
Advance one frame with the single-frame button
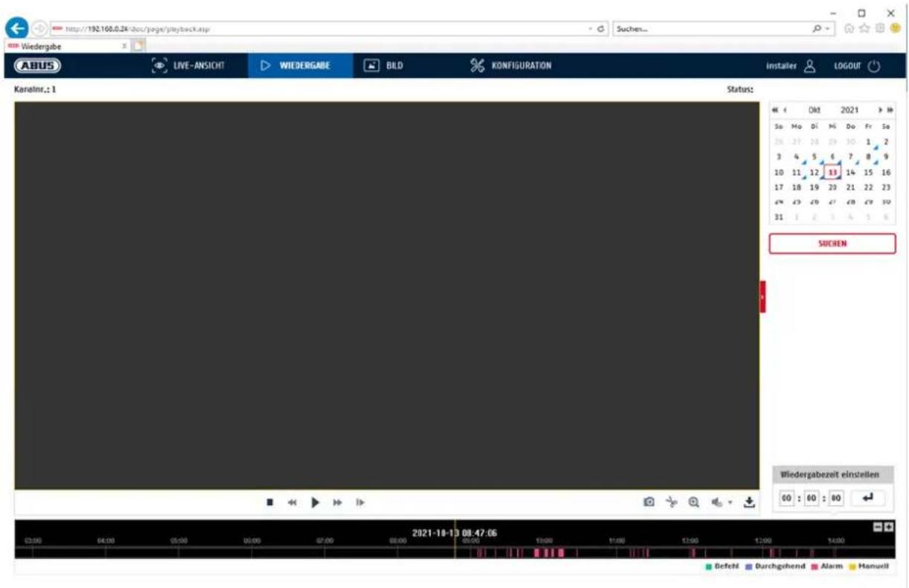coord(360,502)
